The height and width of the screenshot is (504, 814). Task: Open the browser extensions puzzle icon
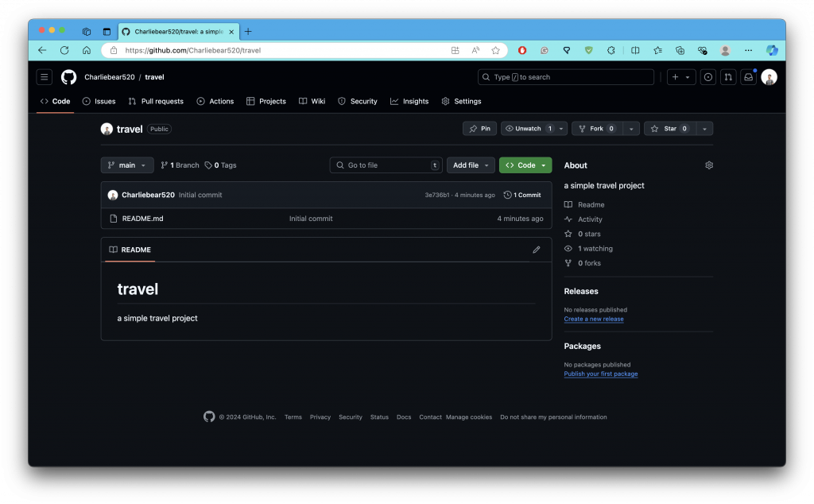[x=611, y=50]
